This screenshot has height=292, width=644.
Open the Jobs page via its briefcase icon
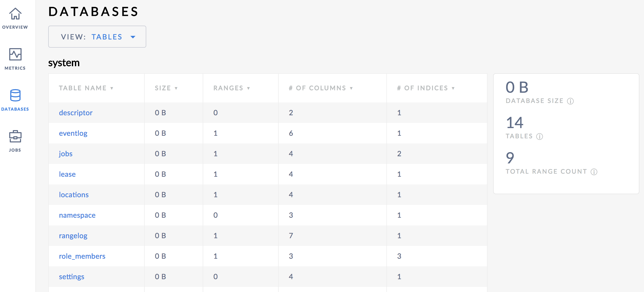pos(15,137)
